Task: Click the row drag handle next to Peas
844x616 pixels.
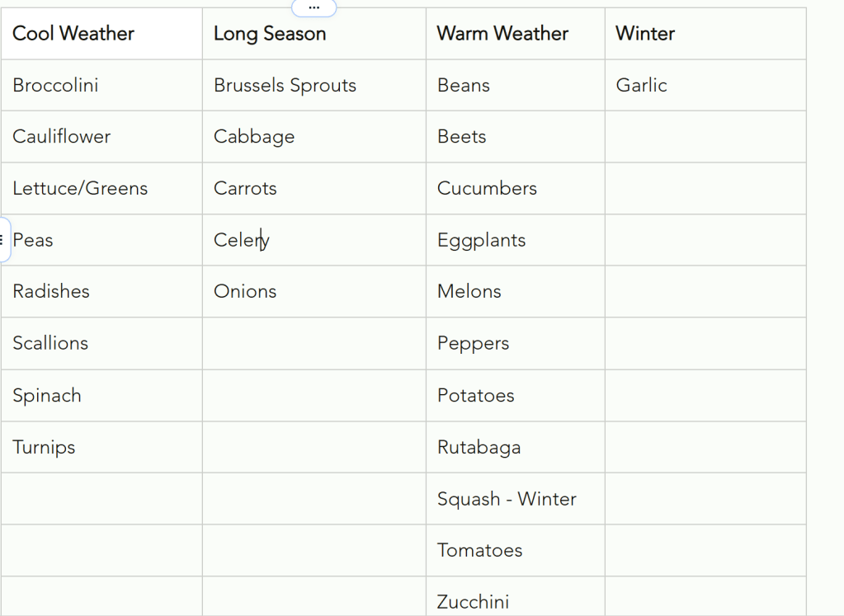Action: point(3,240)
